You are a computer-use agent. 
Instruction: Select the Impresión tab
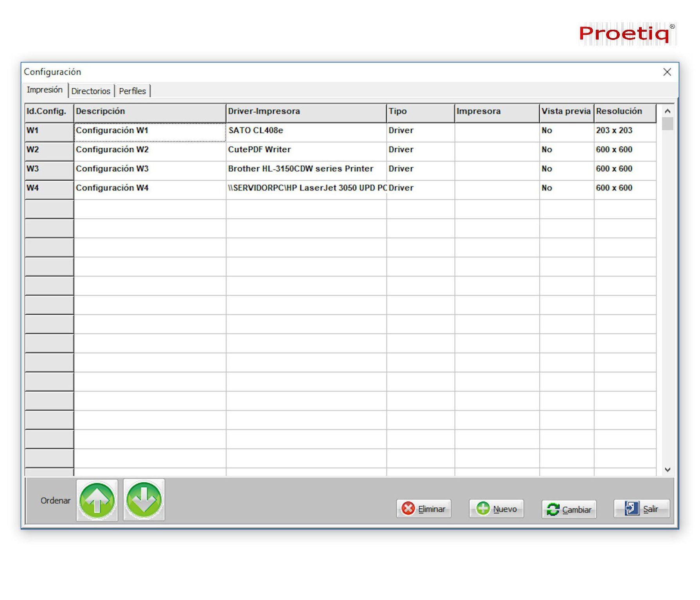[45, 90]
